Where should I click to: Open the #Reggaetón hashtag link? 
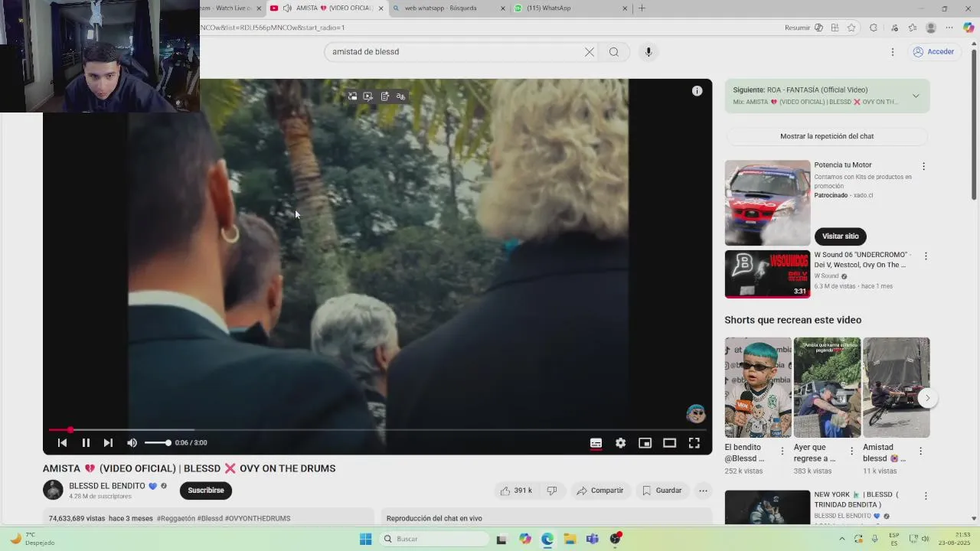[x=175, y=519]
